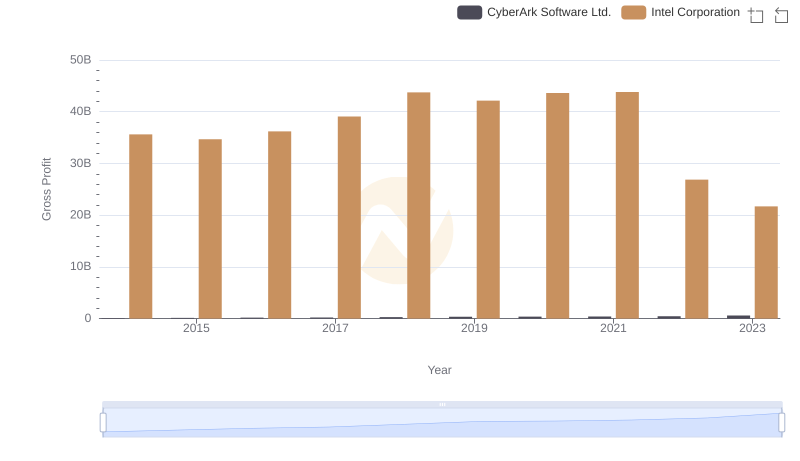The width and height of the screenshot is (800, 461).
Task: Click the 2019 x-axis label
Action: [474, 328]
